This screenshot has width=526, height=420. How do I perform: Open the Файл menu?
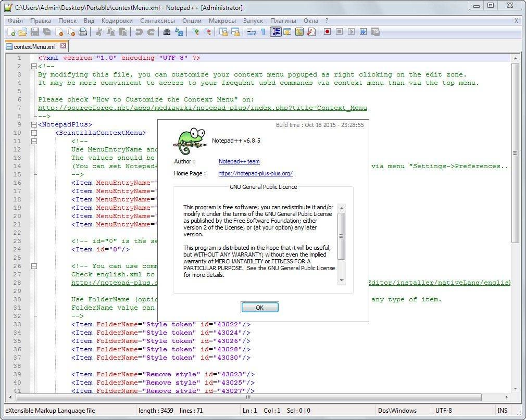coord(16,21)
